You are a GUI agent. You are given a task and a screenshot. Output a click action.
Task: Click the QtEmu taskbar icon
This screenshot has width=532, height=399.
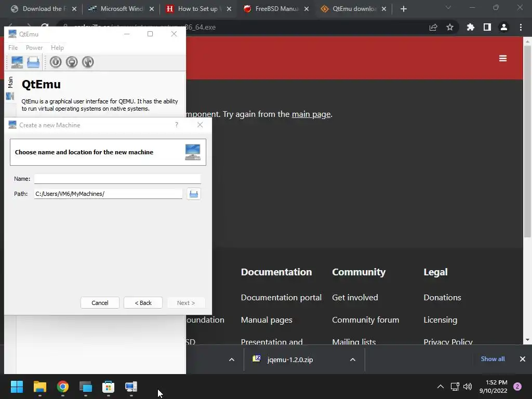[x=131, y=387]
